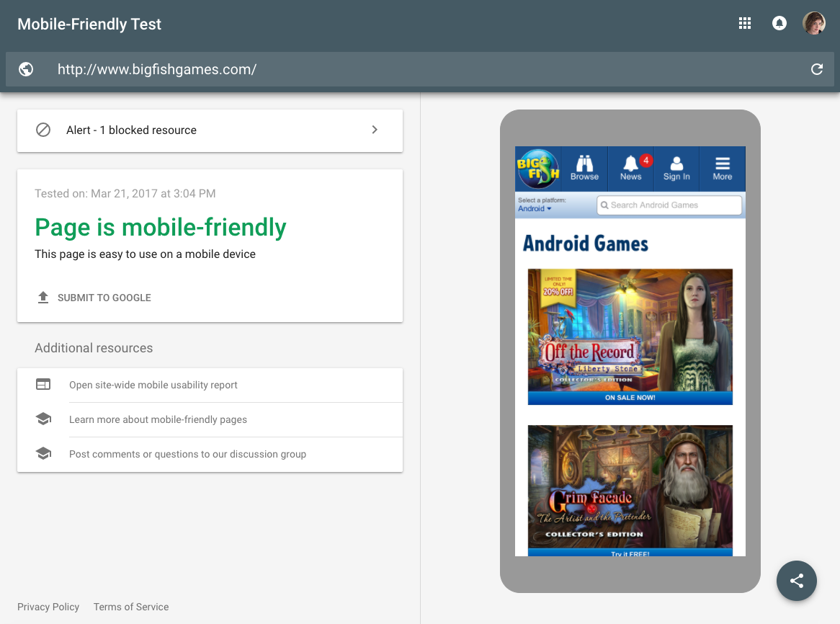This screenshot has height=624, width=840.
Task: Click Search Android Games field
Action: 669,205
